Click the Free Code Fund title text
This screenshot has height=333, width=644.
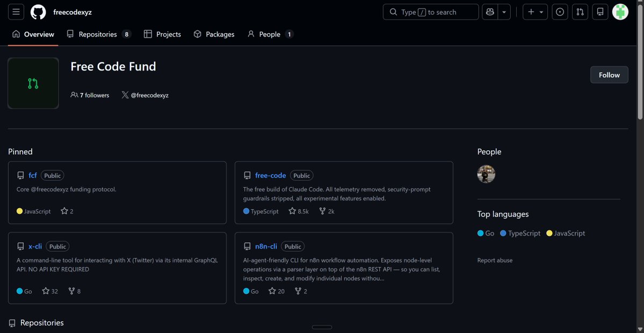113,67
